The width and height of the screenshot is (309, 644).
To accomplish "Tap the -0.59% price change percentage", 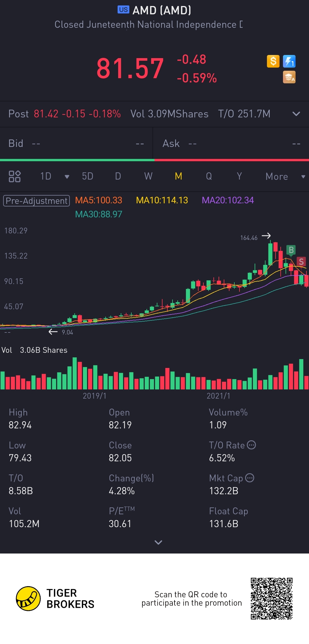I will pyautogui.click(x=197, y=78).
